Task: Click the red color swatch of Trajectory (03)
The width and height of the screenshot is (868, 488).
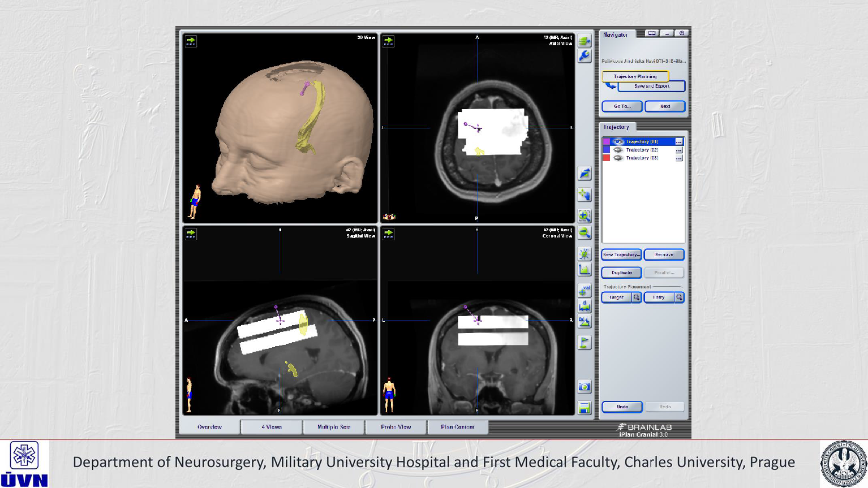Action: pyautogui.click(x=606, y=158)
